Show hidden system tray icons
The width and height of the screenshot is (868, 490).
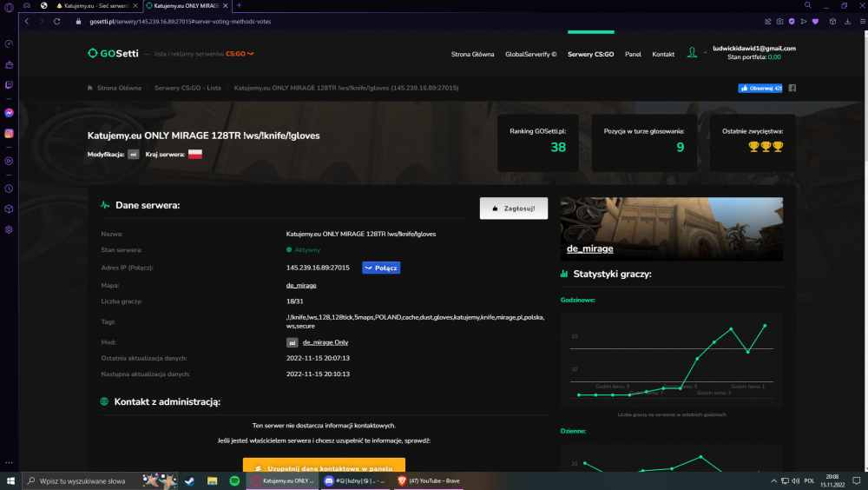pos(773,481)
